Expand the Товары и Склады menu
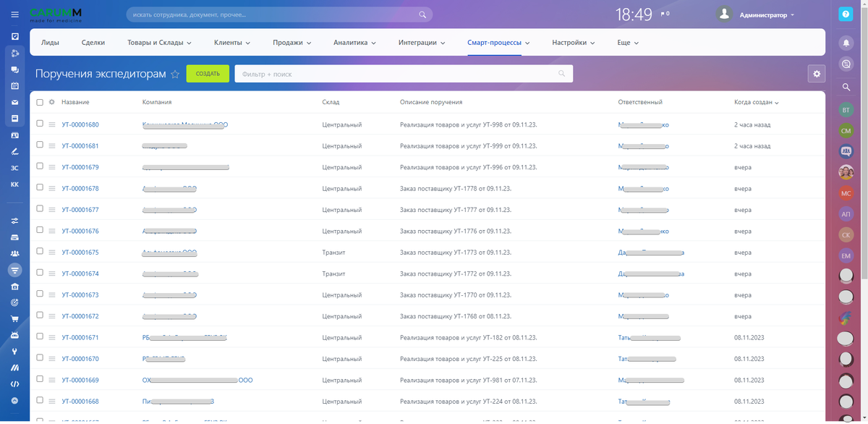The image size is (868, 424). (159, 43)
